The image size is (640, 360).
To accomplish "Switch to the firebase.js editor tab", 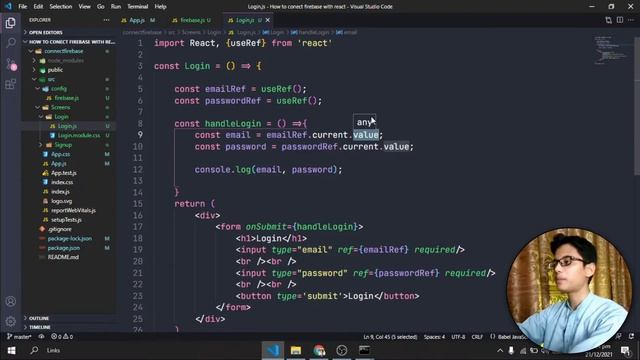I will (x=191, y=20).
